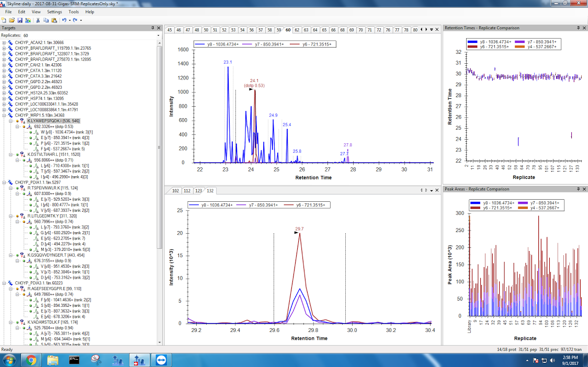Save the document using the floppy disk icon
Image resolution: width=588 pixels, height=367 pixels.
click(19, 20)
